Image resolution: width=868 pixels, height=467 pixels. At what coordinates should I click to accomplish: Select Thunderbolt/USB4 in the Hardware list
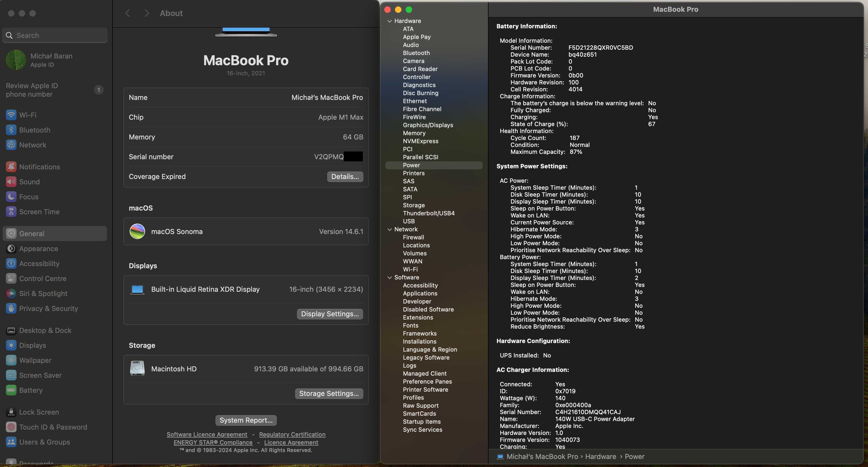tap(429, 213)
